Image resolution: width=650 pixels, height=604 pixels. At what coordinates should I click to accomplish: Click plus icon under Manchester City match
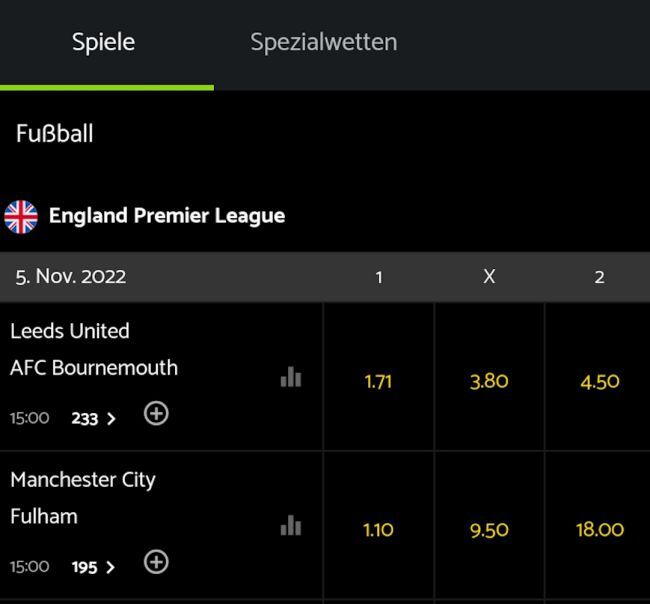(156, 562)
